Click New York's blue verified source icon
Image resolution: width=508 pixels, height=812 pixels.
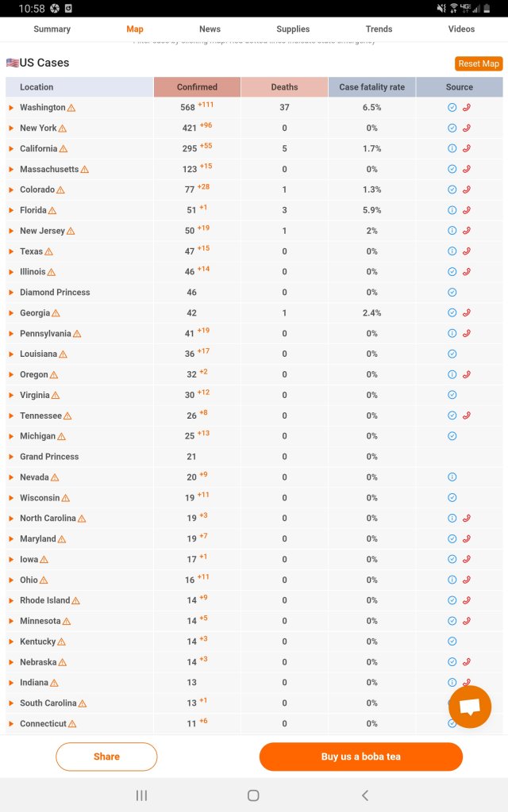click(x=452, y=128)
